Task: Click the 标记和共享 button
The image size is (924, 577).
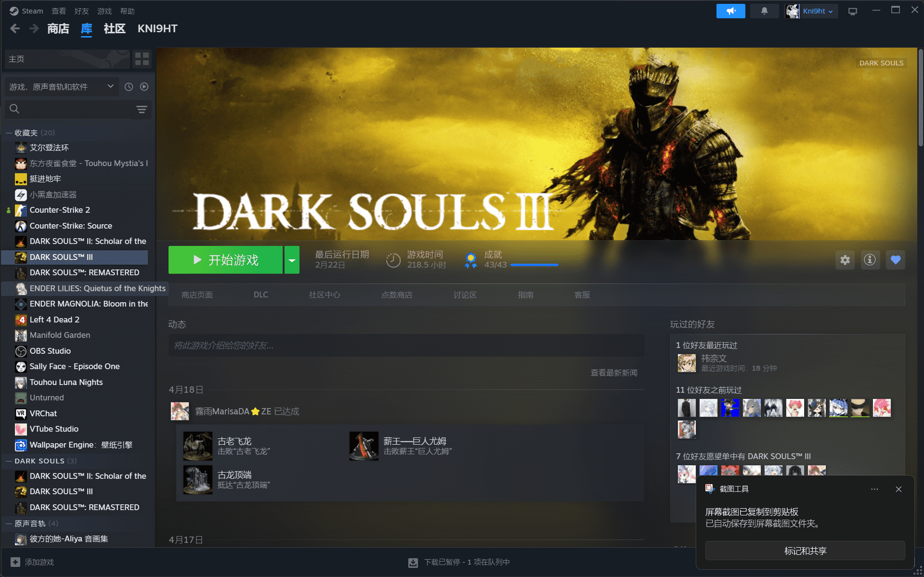Action: [x=805, y=551]
